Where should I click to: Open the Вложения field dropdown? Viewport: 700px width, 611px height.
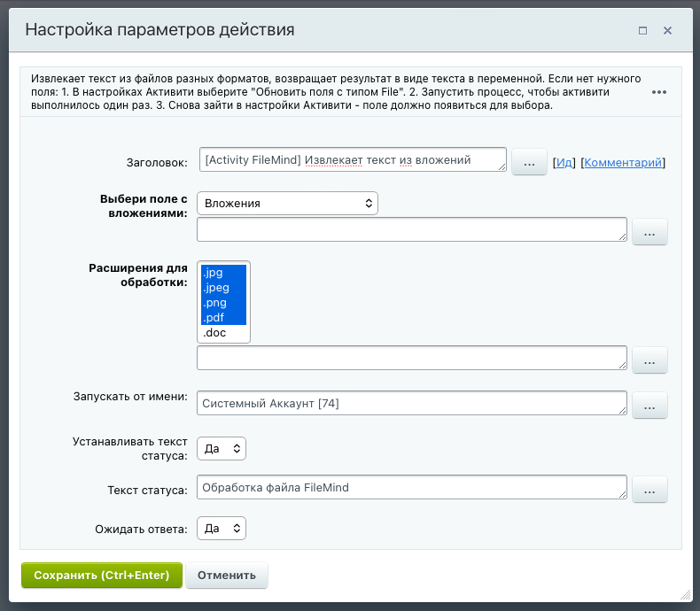pos(288,204)
